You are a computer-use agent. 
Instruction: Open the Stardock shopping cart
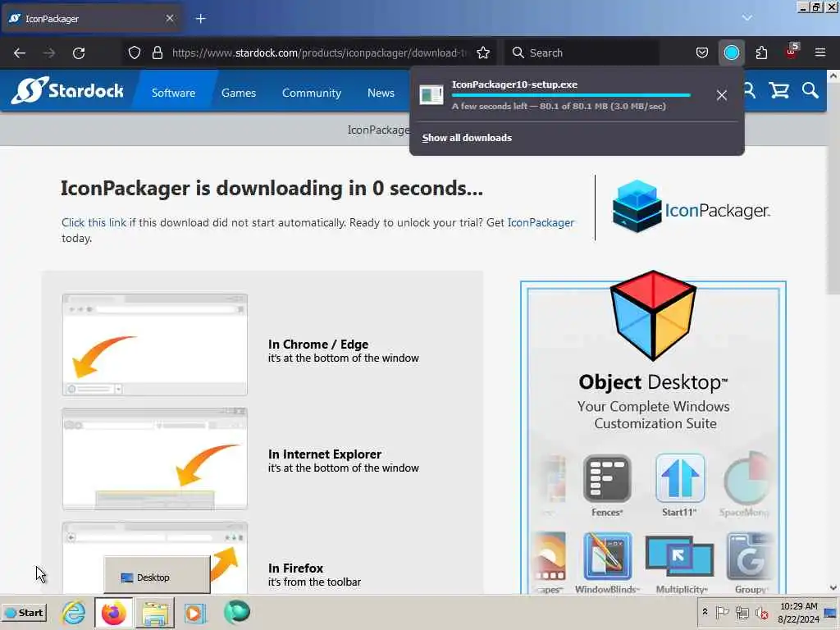(x=779, y=90)
